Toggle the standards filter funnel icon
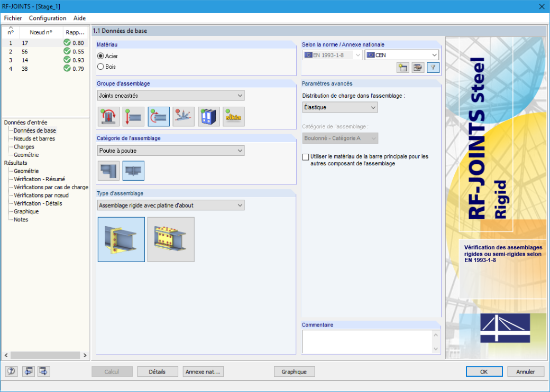The height and width of the screenshot is (392, 550). coord(433,68)
